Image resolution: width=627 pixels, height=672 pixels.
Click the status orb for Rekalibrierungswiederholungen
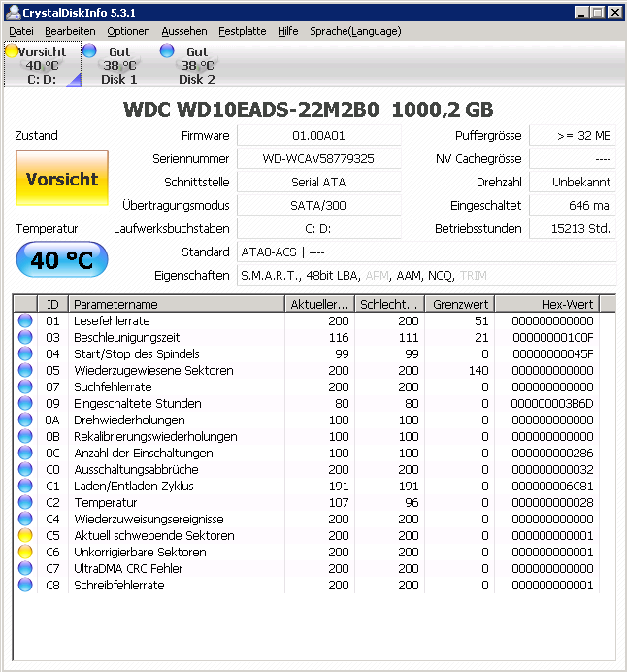click(25, 436)
